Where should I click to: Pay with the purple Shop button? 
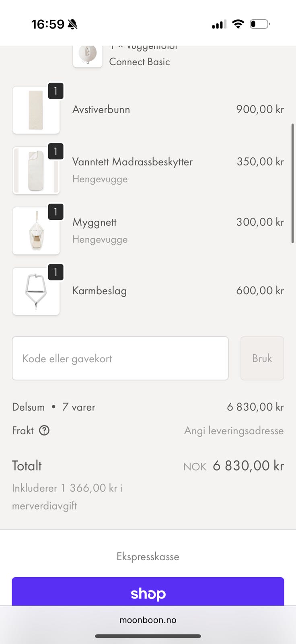pos(148,592)
